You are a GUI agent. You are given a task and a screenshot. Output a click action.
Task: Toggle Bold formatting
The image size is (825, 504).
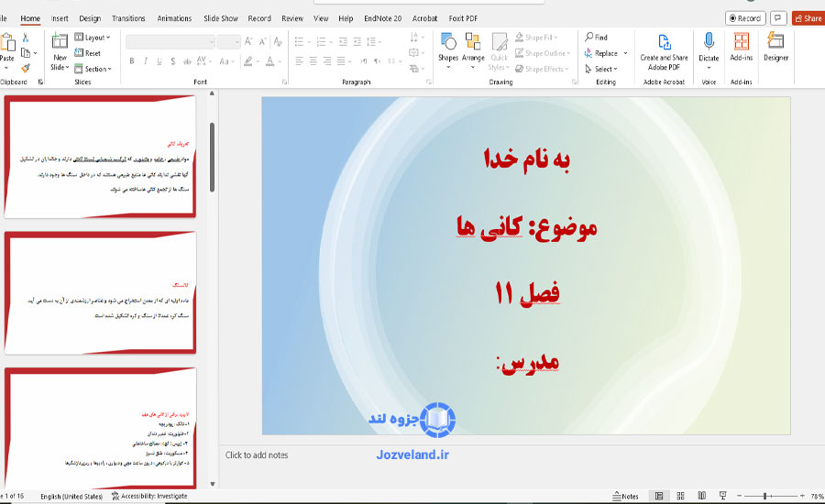pos(132,61)
